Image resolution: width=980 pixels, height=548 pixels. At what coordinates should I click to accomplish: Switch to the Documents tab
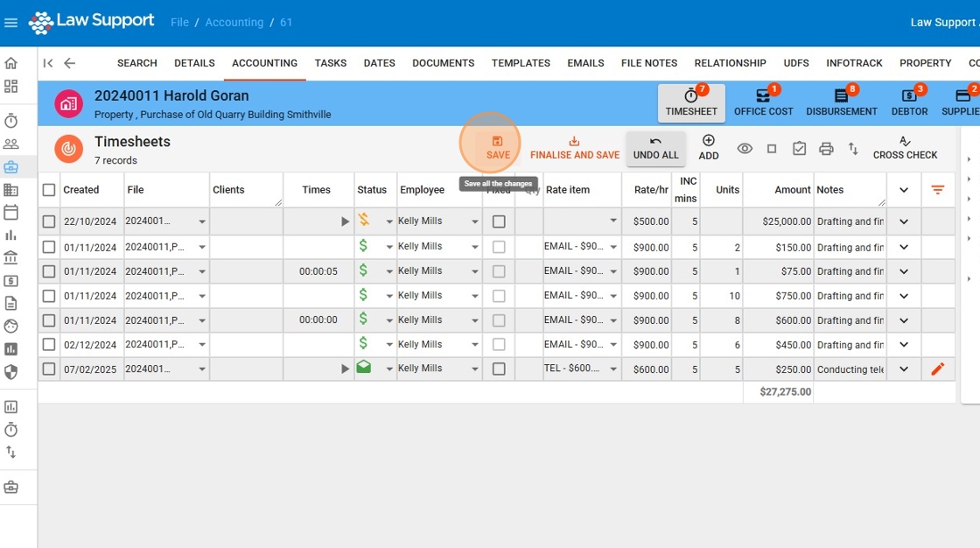(443, 63)
